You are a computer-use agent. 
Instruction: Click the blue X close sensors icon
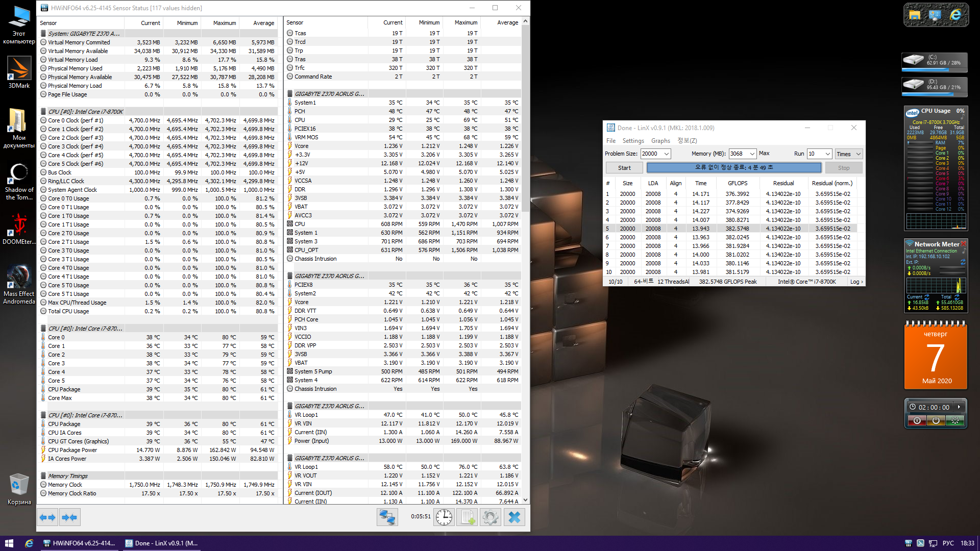click(x=514, y=517)
